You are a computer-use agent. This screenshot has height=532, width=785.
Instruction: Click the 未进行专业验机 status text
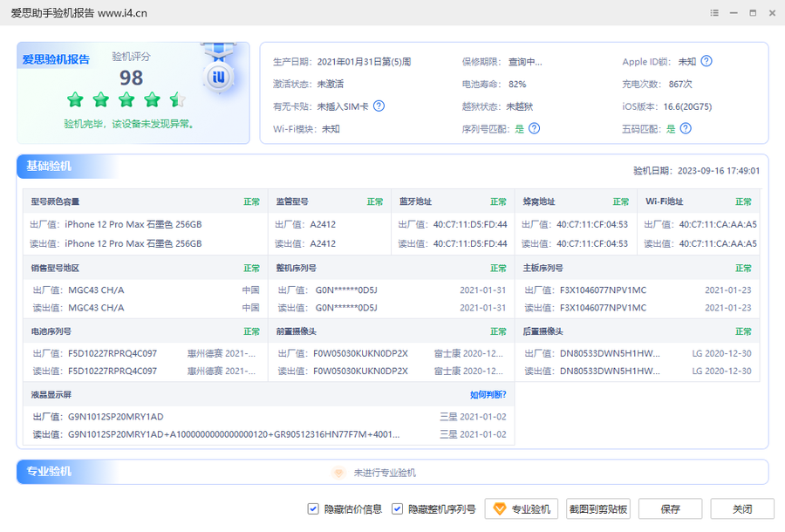385,473
